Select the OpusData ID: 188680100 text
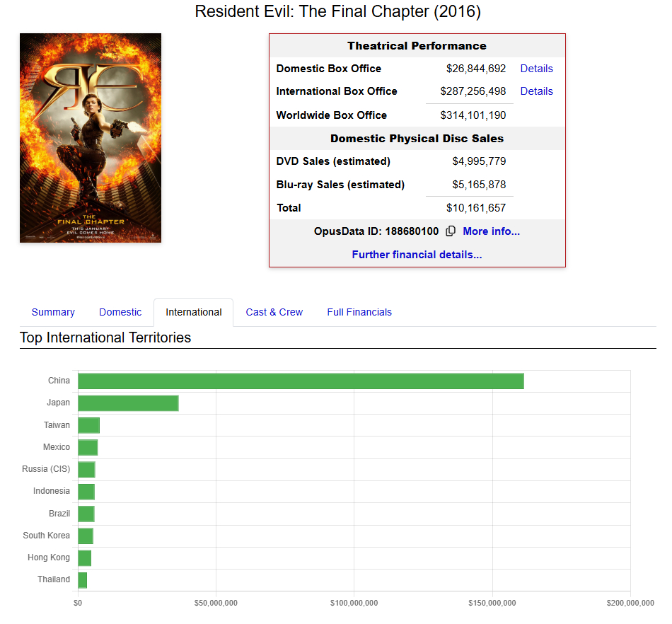Image resolution: width=672 pixels, height=624 pixels. point(376,231)
